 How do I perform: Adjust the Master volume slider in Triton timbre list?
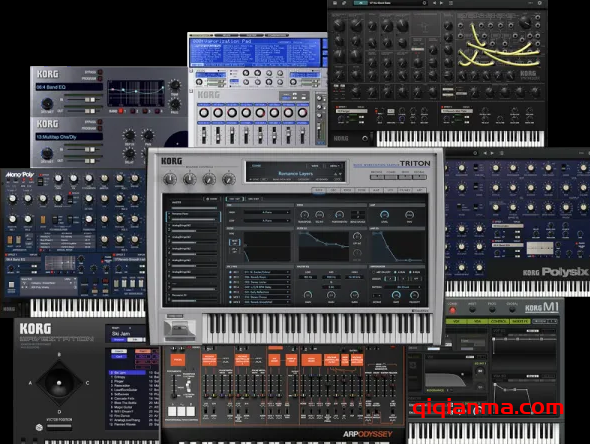pyautogui.click(x=194, y=207)
